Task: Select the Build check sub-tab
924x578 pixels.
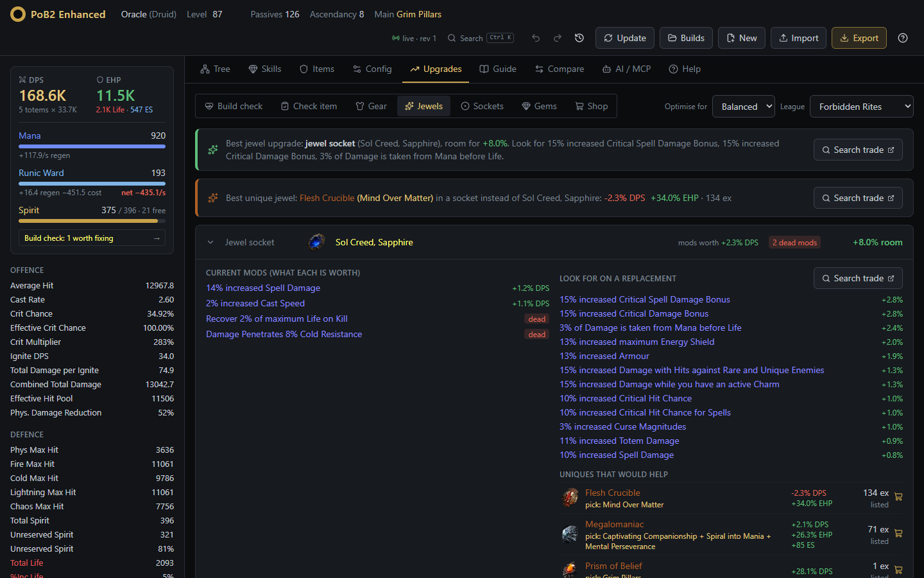Action: [234, 106]
